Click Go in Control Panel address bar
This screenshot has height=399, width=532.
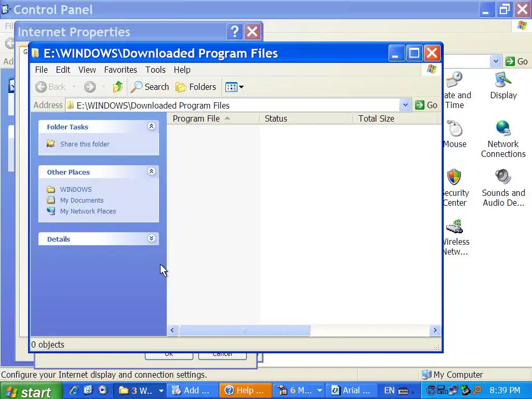(516, 61)
